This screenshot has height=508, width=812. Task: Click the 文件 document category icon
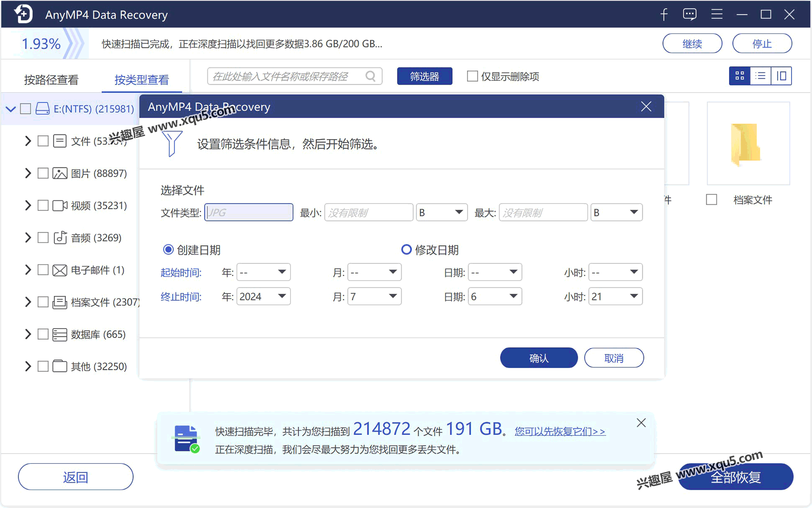point(60,141)
